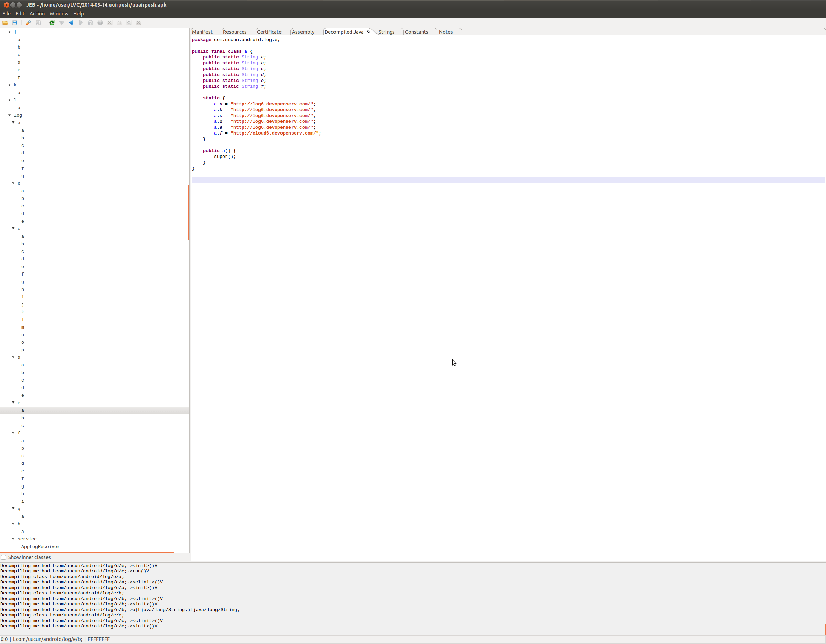This screenshot has height=644, width=826.
Task: Click the gray question mark toolbar icon
Action: [91, 23]
